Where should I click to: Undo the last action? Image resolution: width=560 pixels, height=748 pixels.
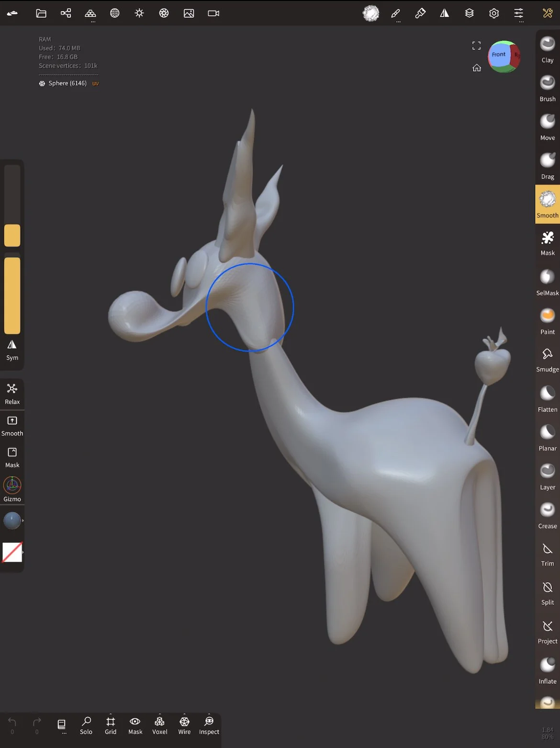(12, 725)
